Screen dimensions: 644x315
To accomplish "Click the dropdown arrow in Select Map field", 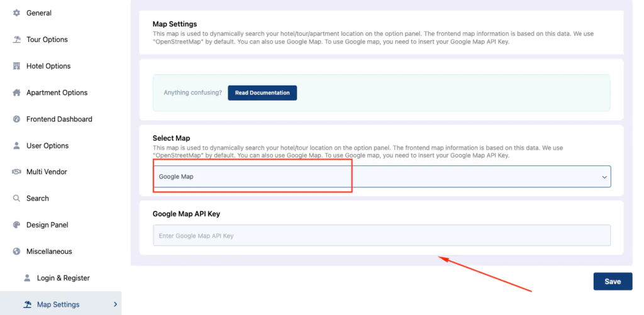I will click(x=604, y=177).
